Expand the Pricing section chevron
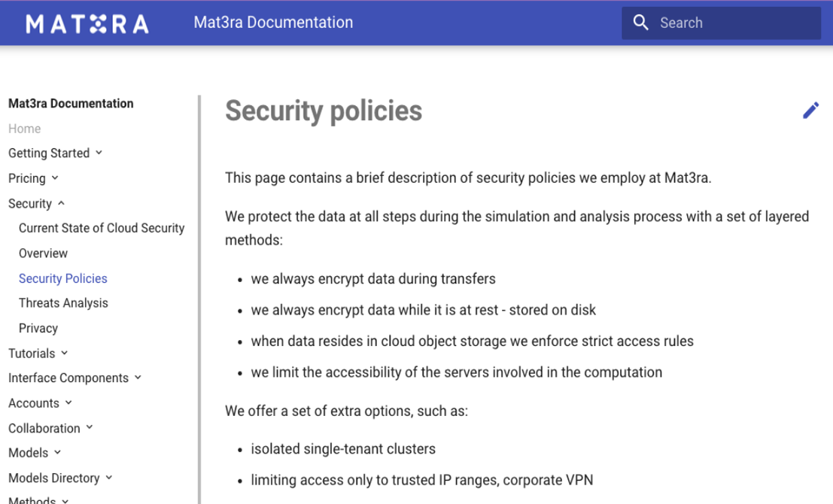 point(55,178)
